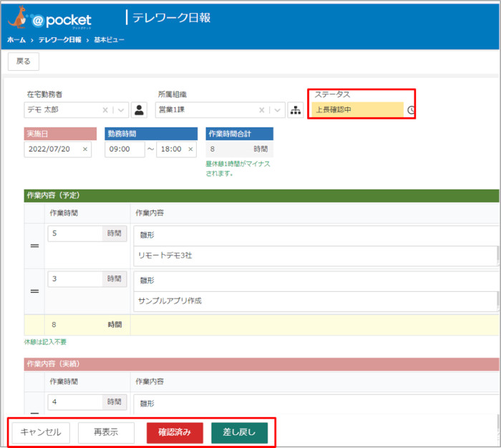The height and width of the screenshot is (448, 501).
Task: Click the 作業時間合計 8 時間 field
Action: [239, 150]
